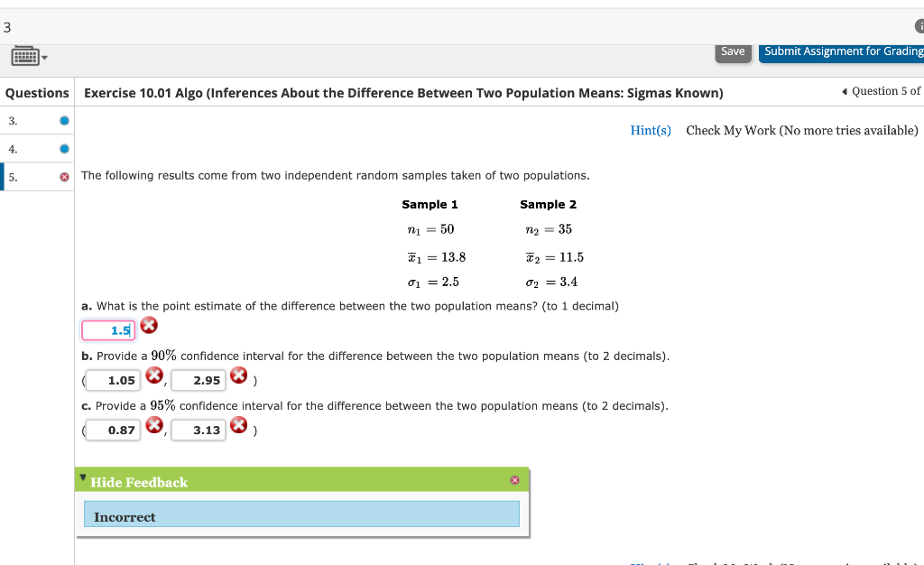
Task: Click the point estimate answer field showing 1.5
Action: (x=108, y=329)
